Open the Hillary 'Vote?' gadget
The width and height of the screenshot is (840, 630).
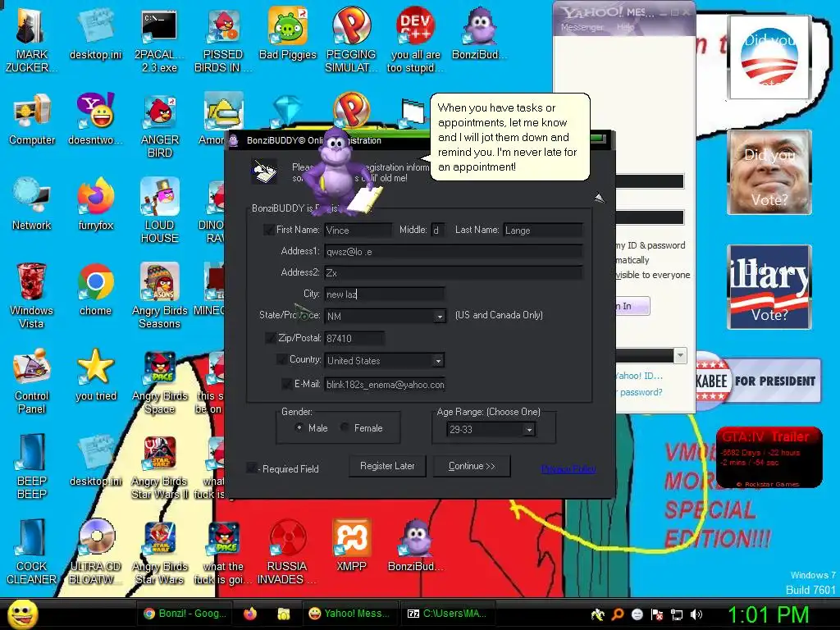coord(769,287)
